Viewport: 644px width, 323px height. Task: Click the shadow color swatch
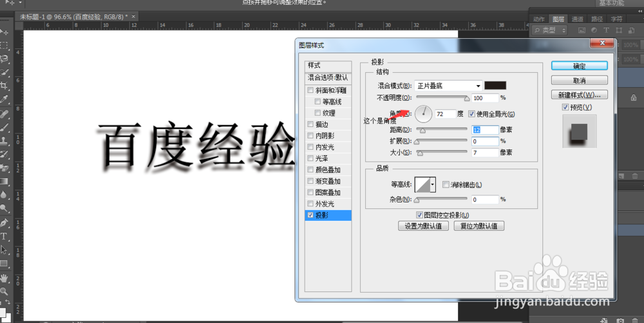click(x=495, y=86)
